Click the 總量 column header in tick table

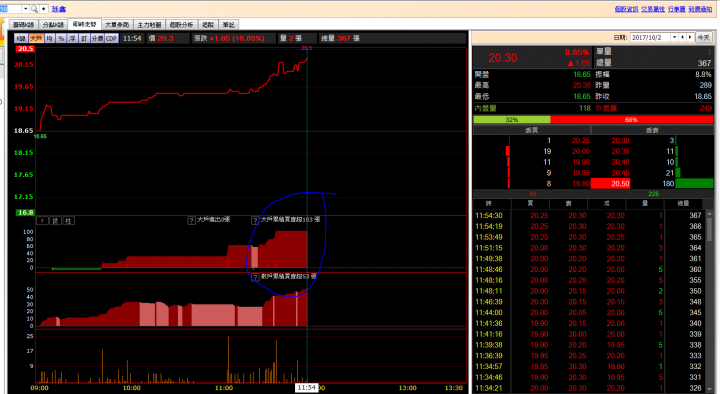(683, 203)
